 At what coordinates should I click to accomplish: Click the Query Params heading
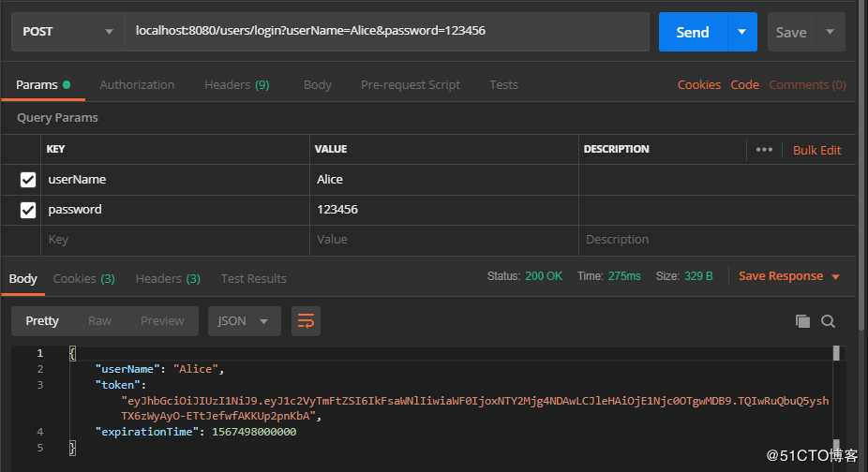(57, 117)
